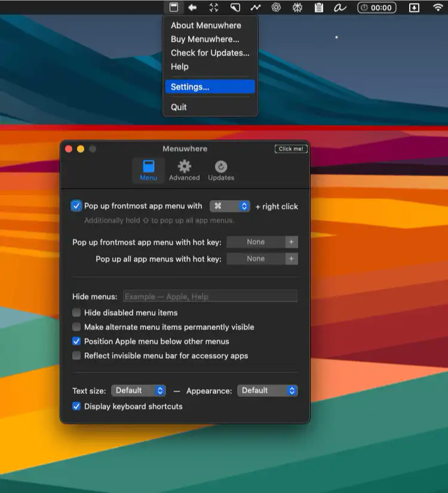
Task: Click the tag-shaped menu bar icon
Action: click(235, 7)
